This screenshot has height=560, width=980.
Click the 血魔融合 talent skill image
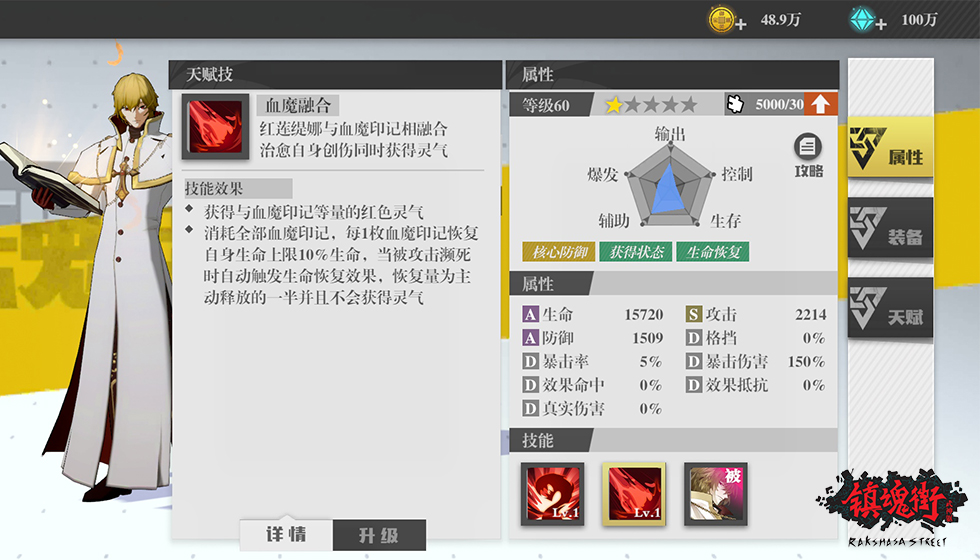tap(215, 127)
